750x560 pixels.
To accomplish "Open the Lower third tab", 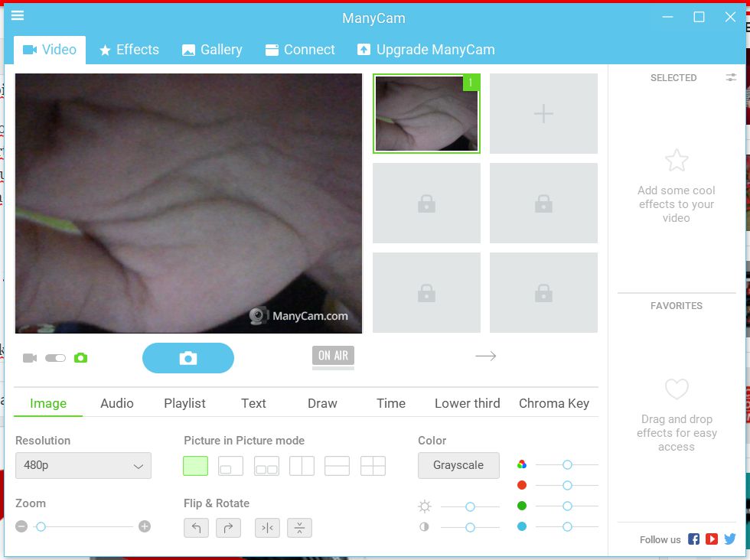I will pyautogui.click(x=468, y=403).
